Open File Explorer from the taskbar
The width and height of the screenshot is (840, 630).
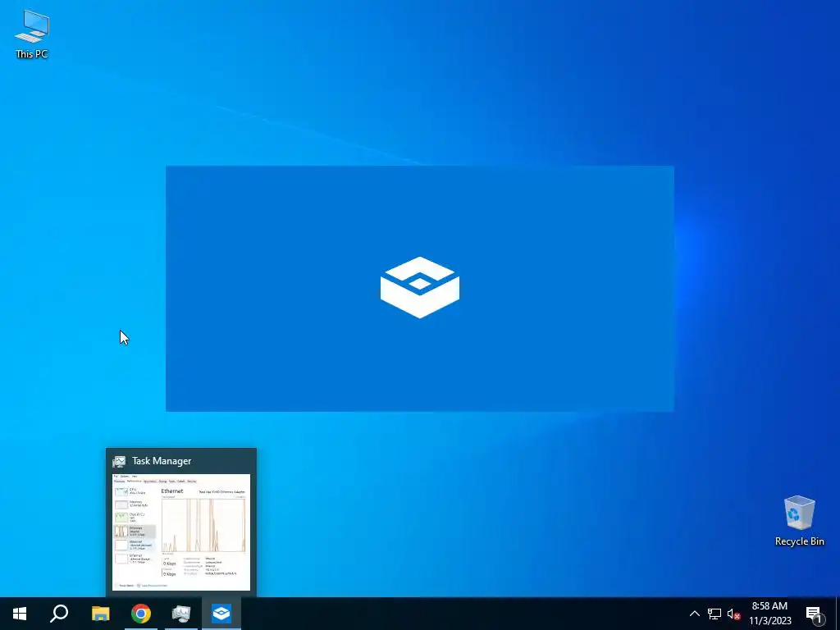point(100,614)
